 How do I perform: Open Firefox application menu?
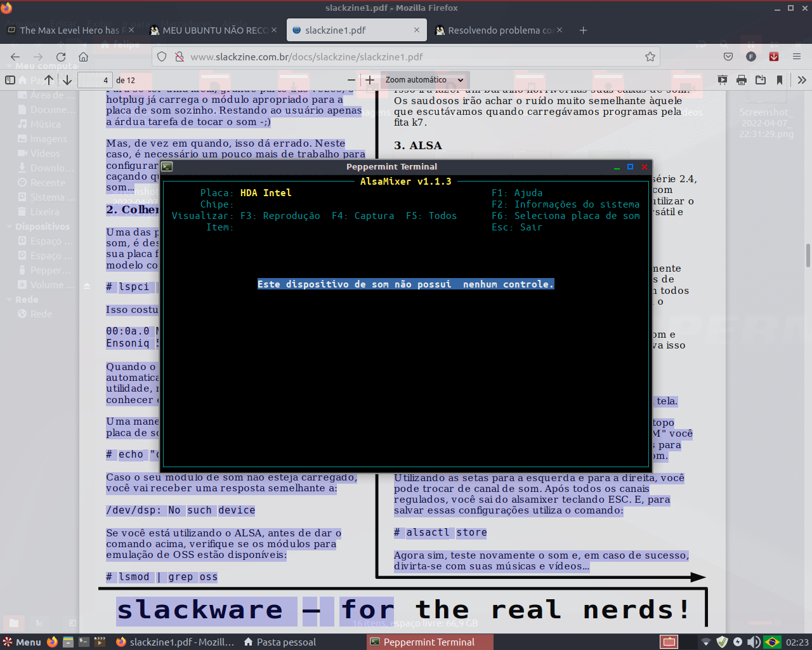[797, 56]
